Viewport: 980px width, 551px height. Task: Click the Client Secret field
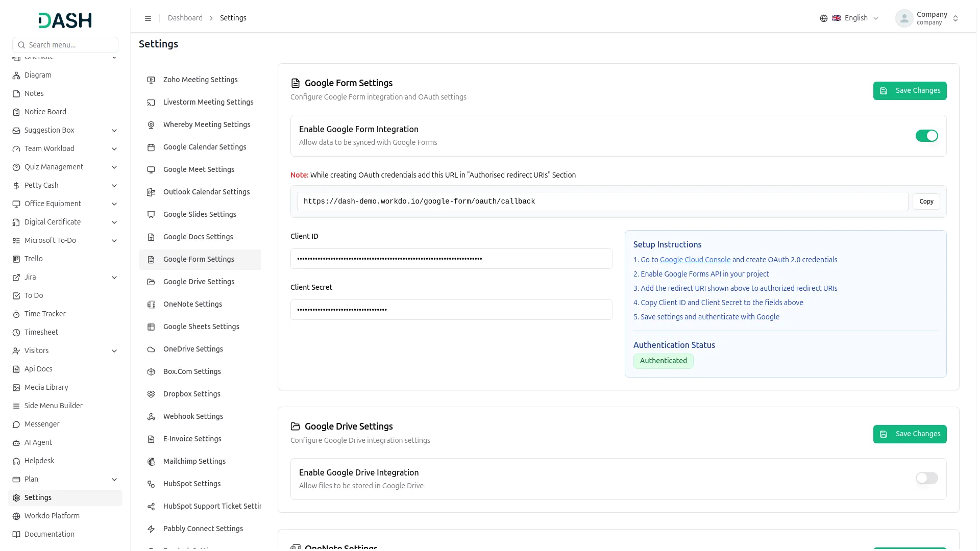pos(451,310)
